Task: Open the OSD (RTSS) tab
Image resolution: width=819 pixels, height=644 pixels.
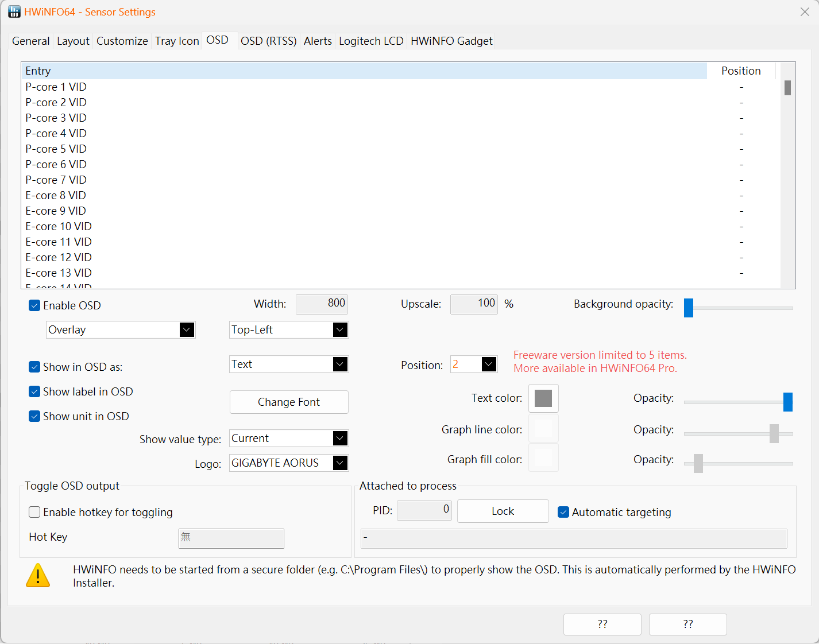Action: [268, 41]
